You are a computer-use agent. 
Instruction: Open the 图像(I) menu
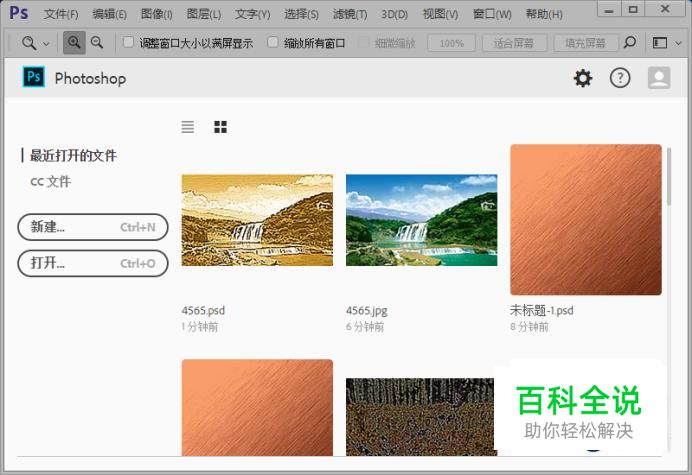pos(157,14)
